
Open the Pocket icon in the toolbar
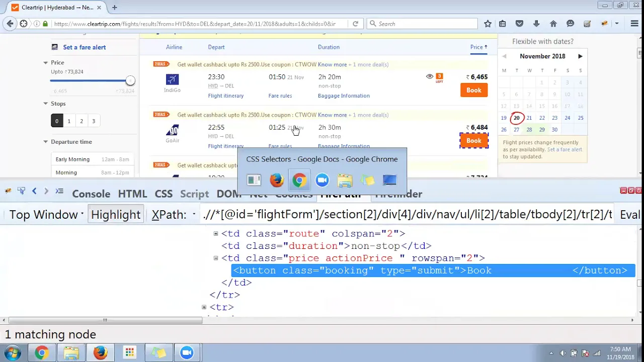click(520, 24)
